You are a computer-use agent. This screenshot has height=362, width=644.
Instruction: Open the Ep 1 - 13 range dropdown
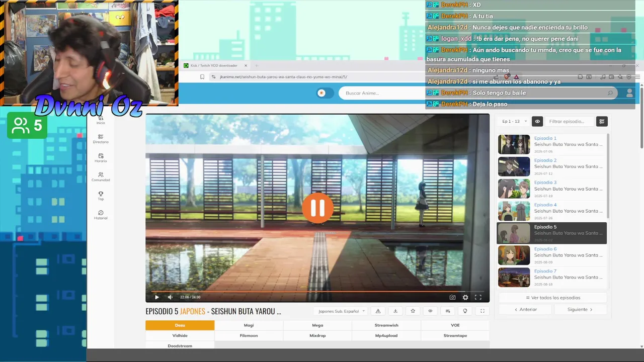click(x=514, y=121)
